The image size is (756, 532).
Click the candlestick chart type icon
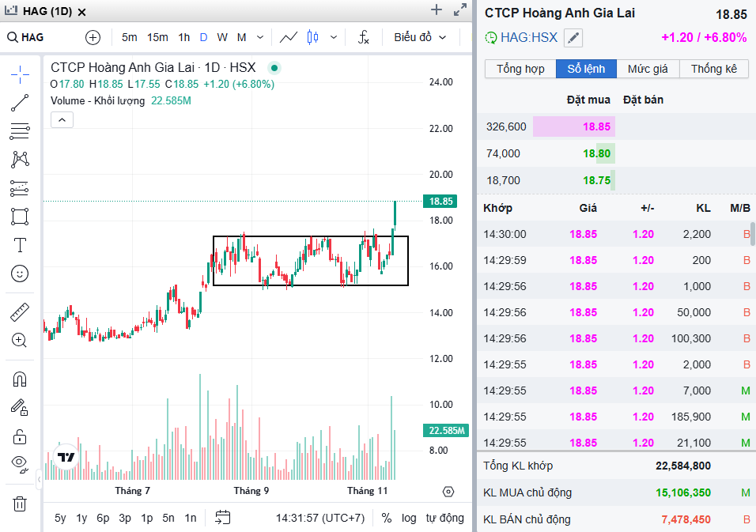[312, 37]
